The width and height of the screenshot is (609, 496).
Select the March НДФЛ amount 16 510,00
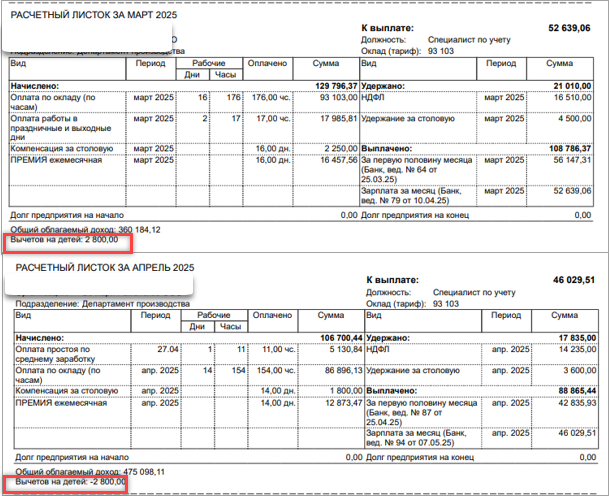tap(572, 97)
